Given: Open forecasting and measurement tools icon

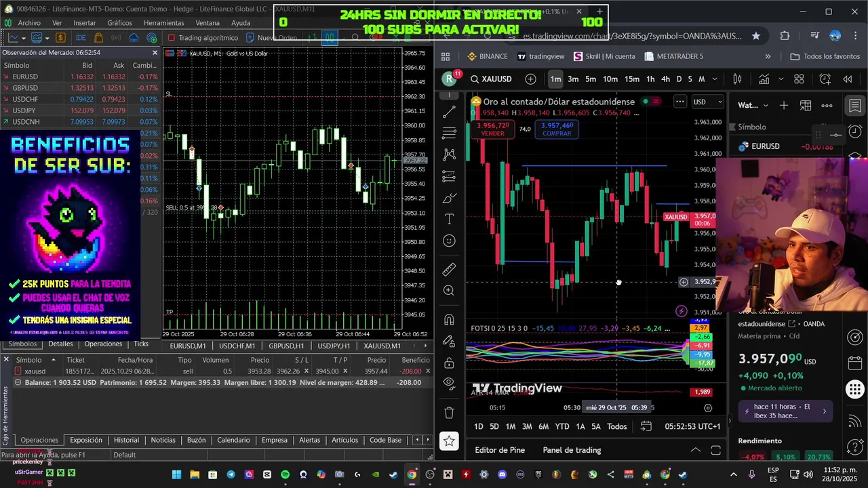Looking at the screenshot, I should 449,176.
